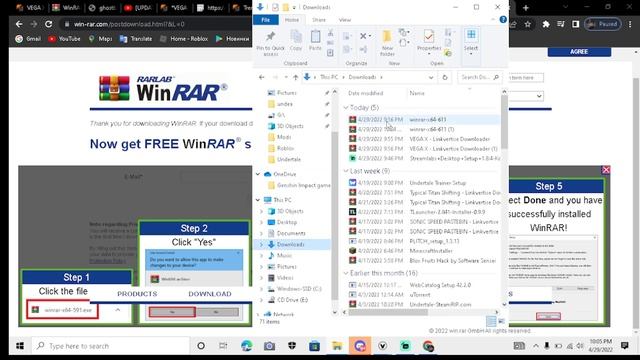The width and height of the screenshot is (640, 360).
Task: Open Chrome extensions puzzle icon
Action: pos(546,24)
